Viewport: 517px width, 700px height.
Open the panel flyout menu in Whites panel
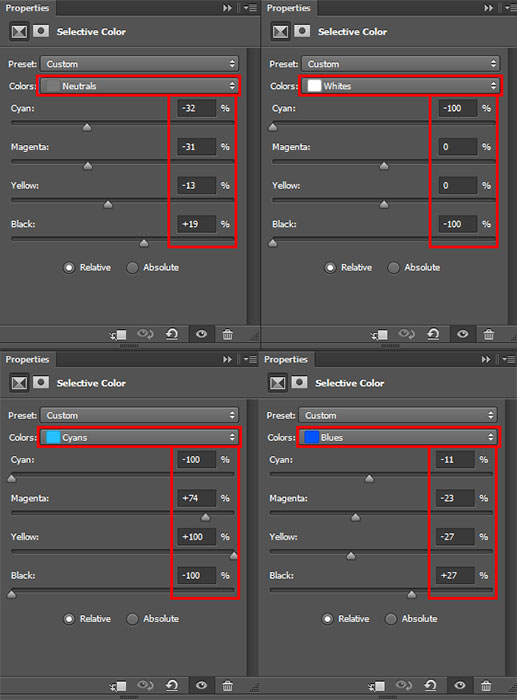point(511,8)
